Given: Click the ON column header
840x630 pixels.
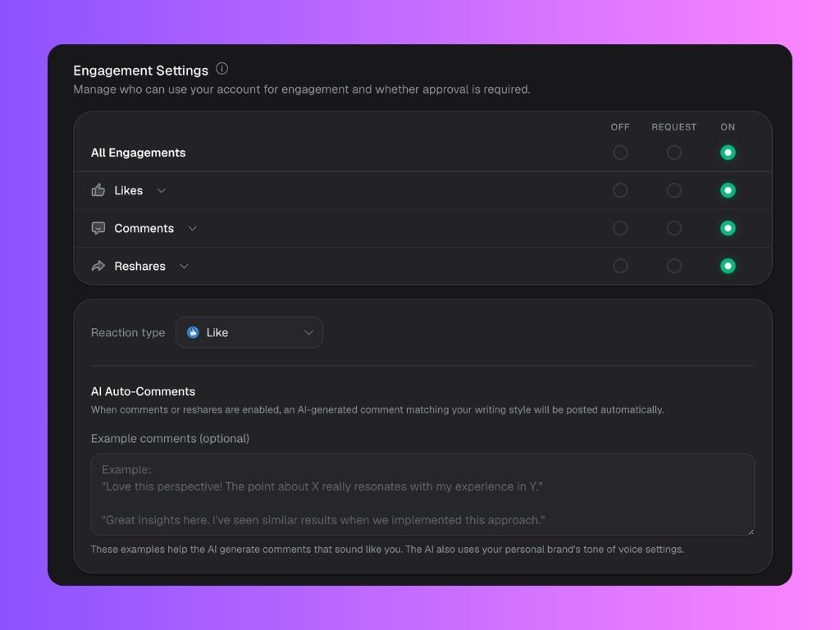Looking at the screenshot, I should coord(728,127).
